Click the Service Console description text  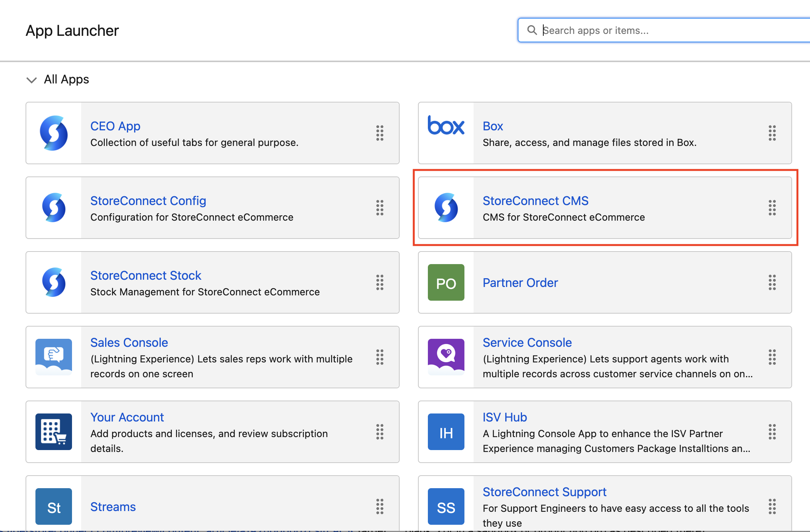(618, 366)
